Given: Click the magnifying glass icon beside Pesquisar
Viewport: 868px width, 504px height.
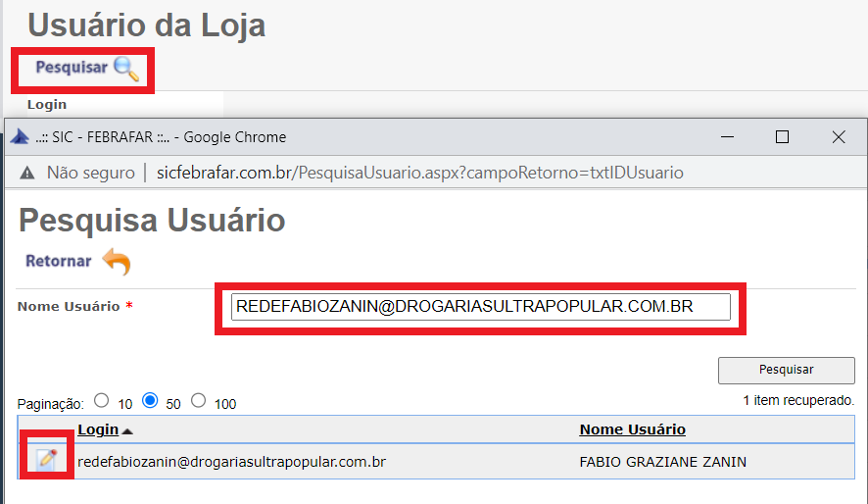Looking at the screenshot, I should tap(126, 69).
